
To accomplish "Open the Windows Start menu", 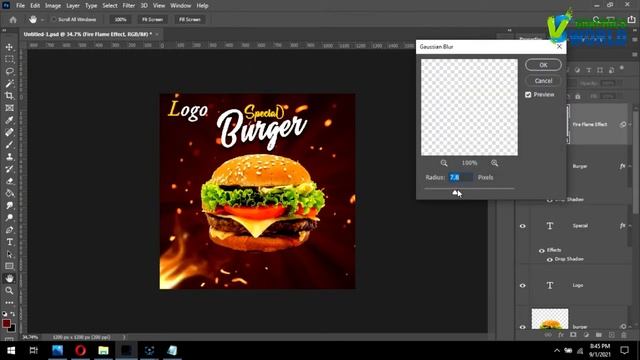I will 11,350.
